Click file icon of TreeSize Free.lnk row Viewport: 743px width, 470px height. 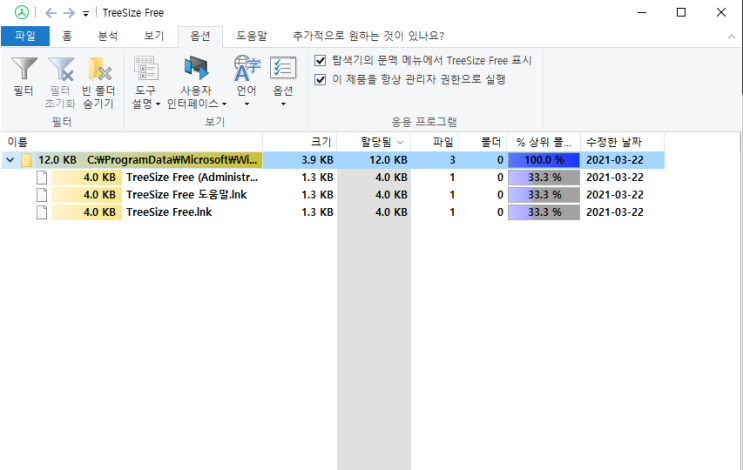(42, 212)
